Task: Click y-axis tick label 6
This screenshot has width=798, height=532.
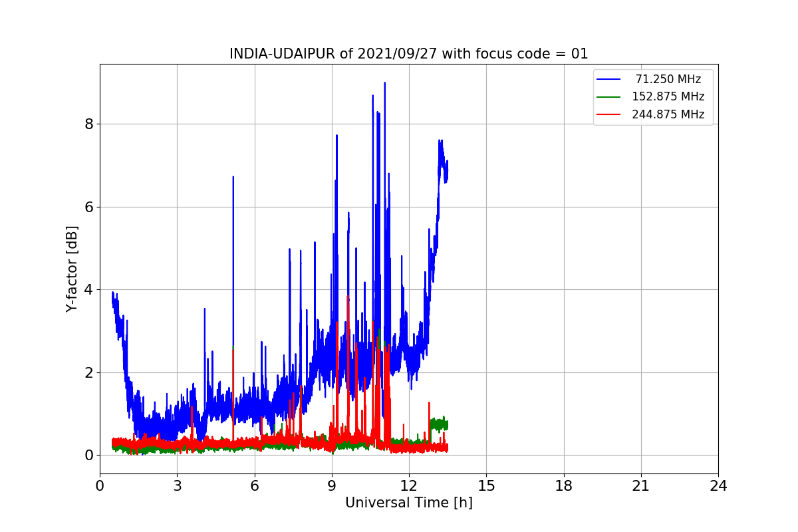Action: coord(88,207)
